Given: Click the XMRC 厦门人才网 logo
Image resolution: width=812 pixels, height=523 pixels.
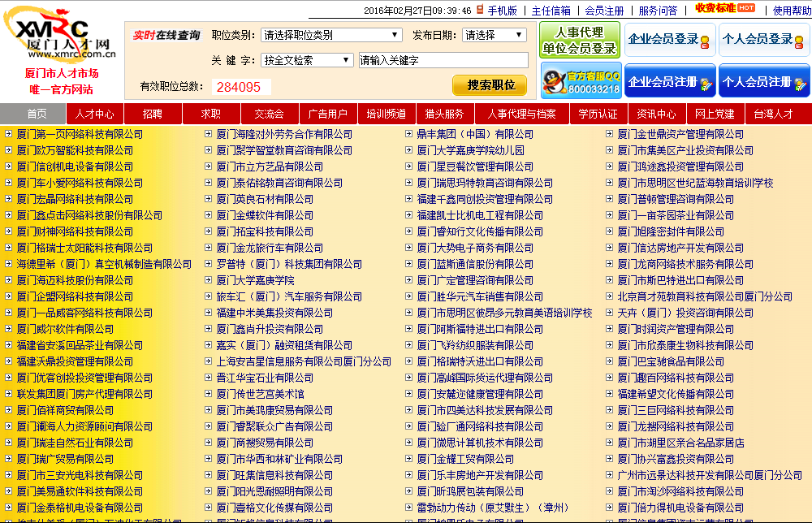Looking at the screenshot, I should (x=60, y=33).
